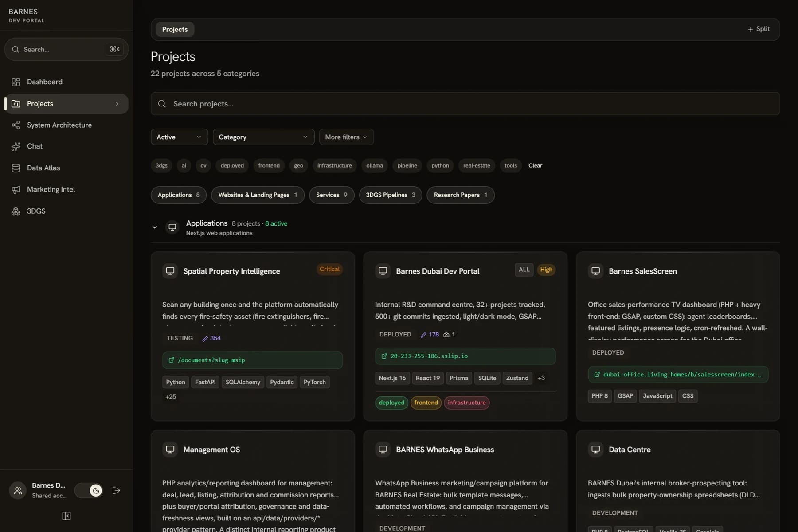Show +25 more technologies on Spatial Property card

[171, 397]
